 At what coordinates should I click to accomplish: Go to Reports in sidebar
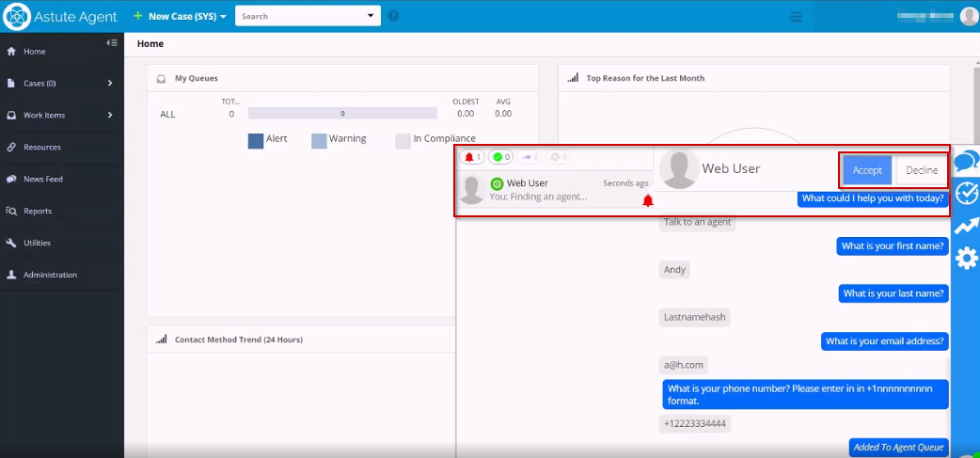[x=38, y=211]
